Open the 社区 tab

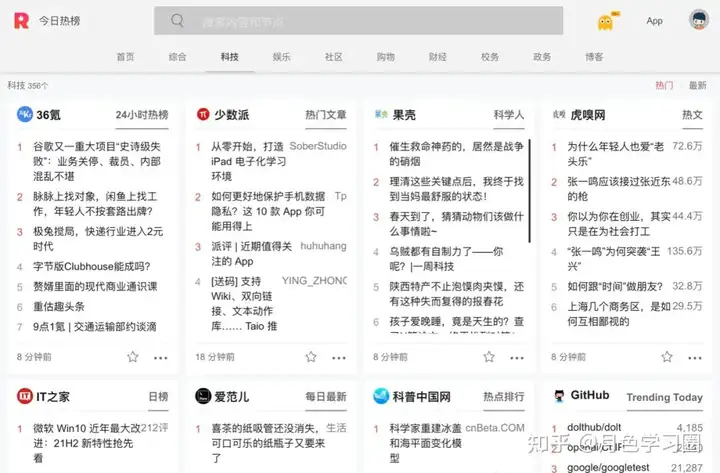(334, 57)
